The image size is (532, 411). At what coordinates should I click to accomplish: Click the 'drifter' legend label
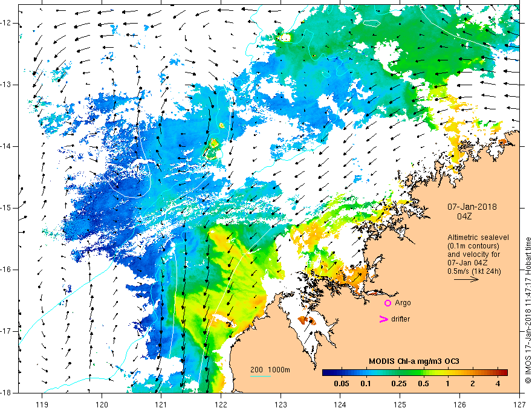(400, 319)
